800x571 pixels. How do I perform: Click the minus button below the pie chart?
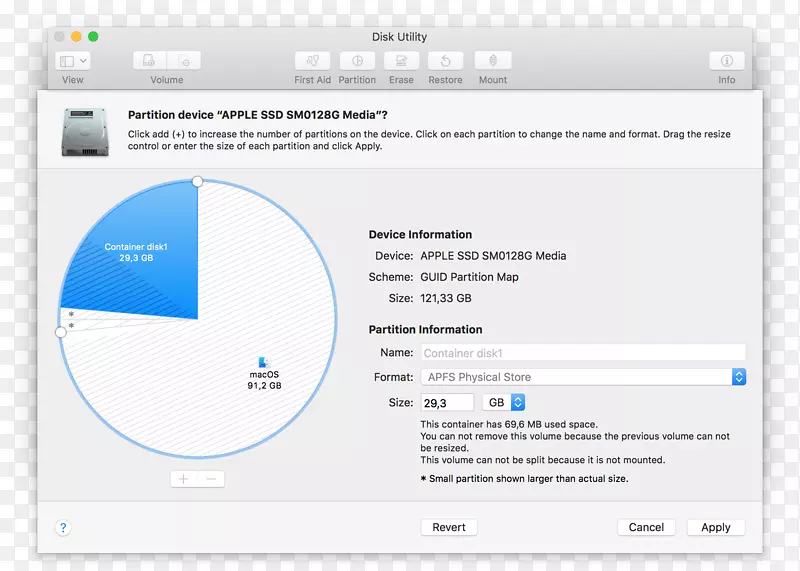(211, 479)
